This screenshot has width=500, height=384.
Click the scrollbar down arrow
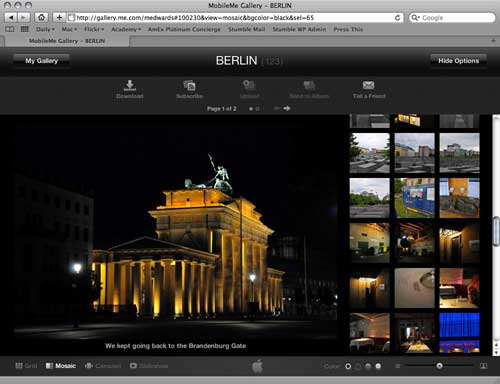coord(496,352)
